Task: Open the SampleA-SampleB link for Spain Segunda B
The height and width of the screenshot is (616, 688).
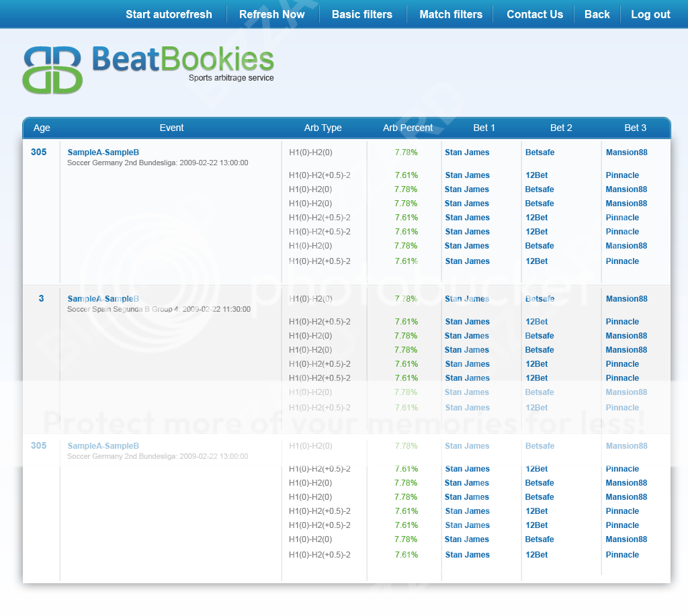Action: coord(103,299)
